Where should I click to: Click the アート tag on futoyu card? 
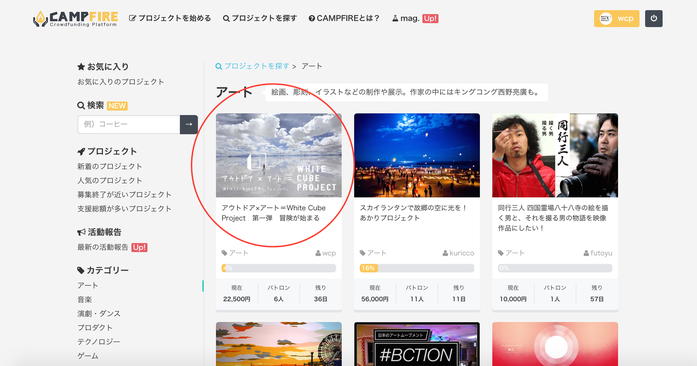[511, 253]
